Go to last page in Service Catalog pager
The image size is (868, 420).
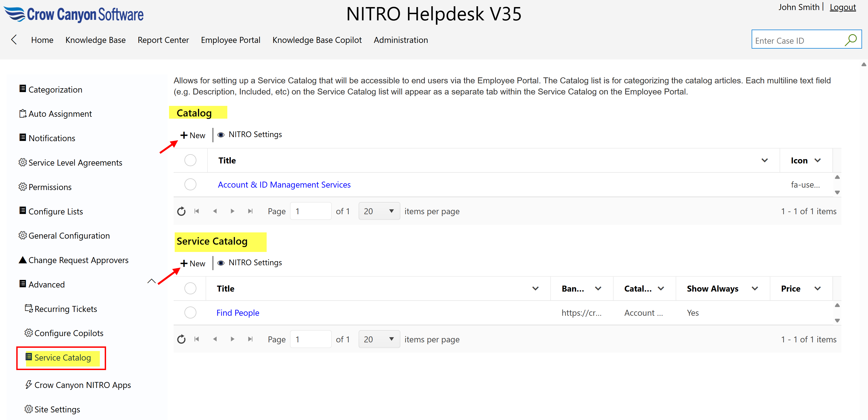click(250, 339)
